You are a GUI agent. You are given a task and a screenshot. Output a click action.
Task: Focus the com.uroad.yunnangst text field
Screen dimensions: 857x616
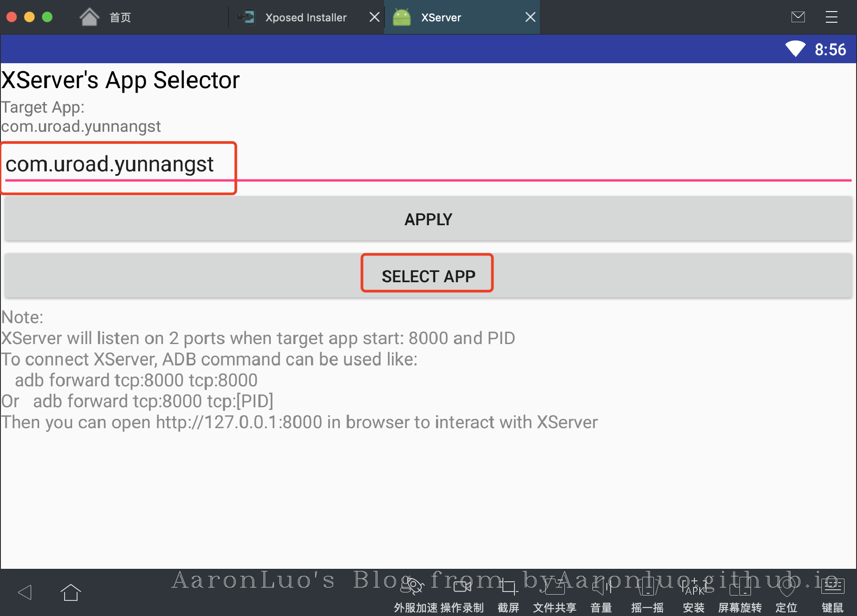click(428, 165)
